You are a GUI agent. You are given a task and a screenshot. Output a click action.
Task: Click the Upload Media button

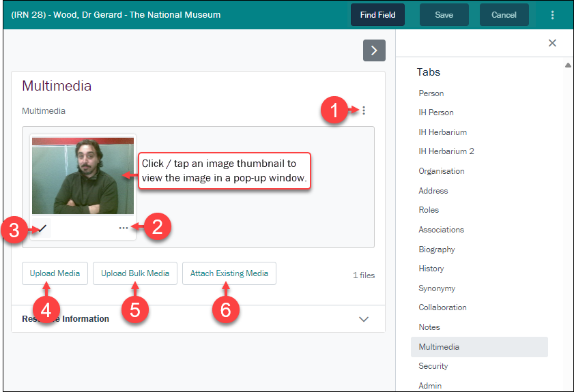click(x=55, y=273)
